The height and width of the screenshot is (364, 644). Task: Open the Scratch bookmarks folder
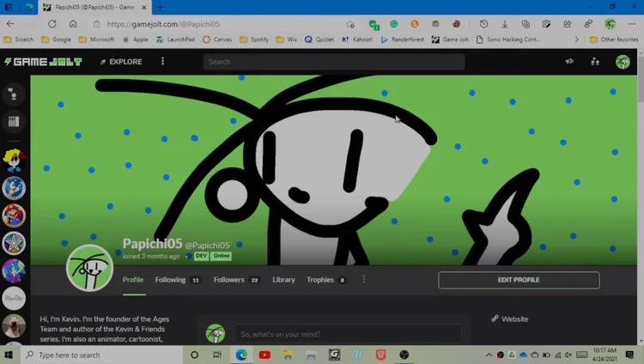19,39
